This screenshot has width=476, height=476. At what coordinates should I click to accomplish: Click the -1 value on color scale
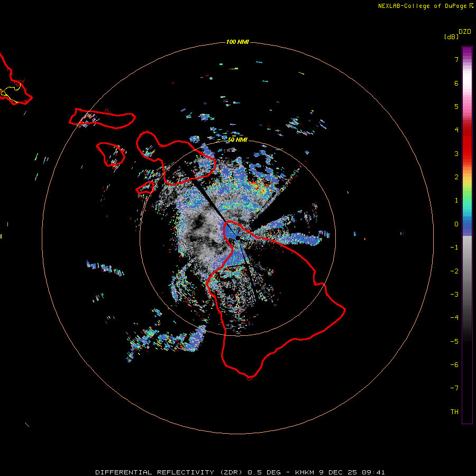tap(454, 248)
